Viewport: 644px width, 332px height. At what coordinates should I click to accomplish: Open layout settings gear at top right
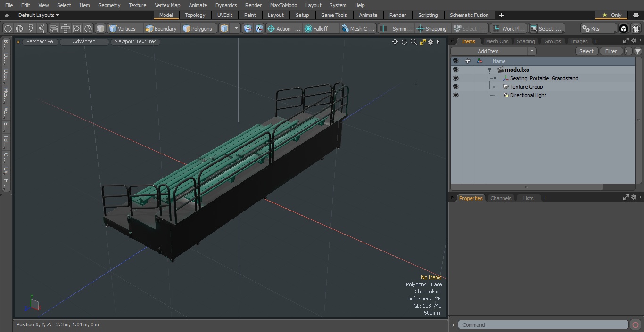tap(636, 15)
